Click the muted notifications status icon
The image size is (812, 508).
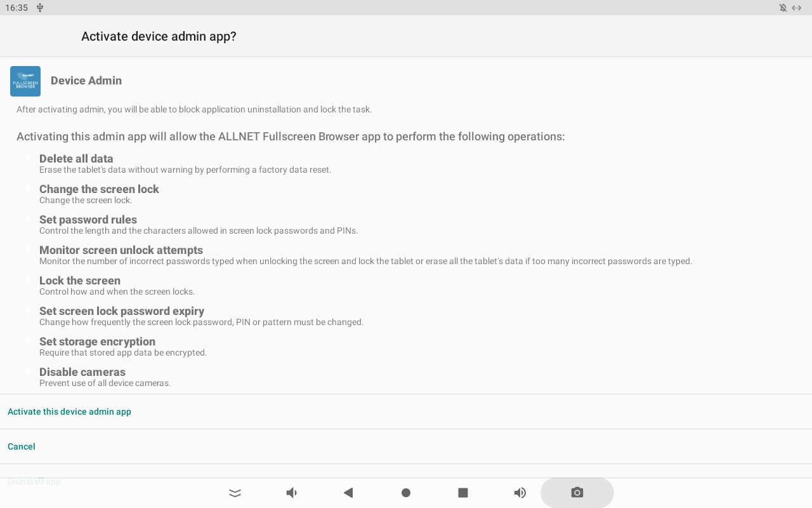tap(783, 8)
